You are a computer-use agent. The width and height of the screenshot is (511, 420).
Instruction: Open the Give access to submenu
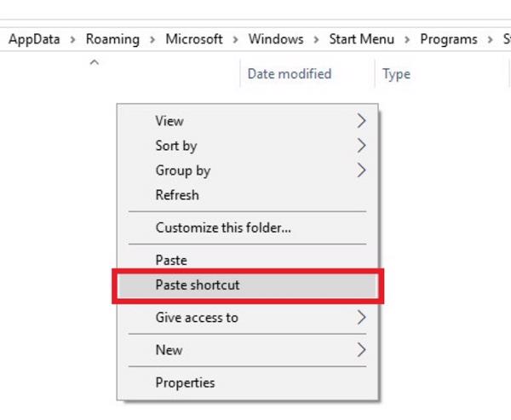point(197,318)
